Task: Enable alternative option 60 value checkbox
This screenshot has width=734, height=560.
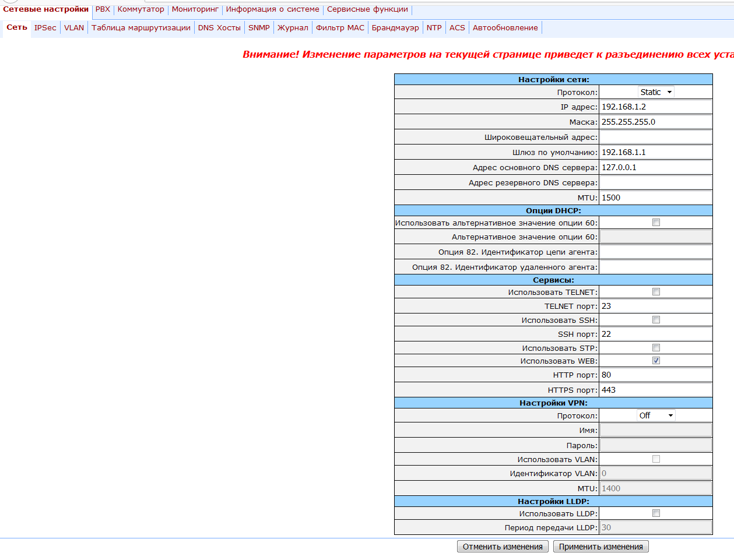Action: 656,223
